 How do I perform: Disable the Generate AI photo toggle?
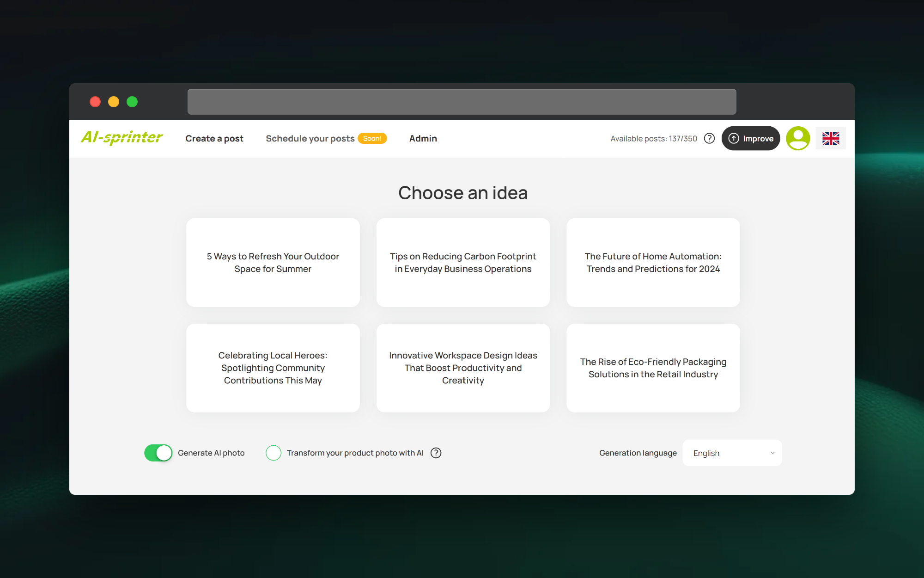[158, 453]
